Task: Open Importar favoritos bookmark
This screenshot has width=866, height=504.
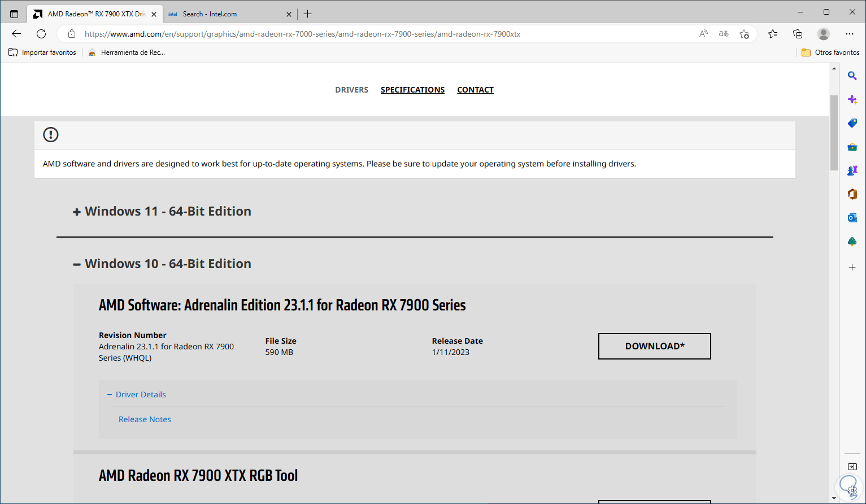Action: pyautogui.click(x=42, y=52)
